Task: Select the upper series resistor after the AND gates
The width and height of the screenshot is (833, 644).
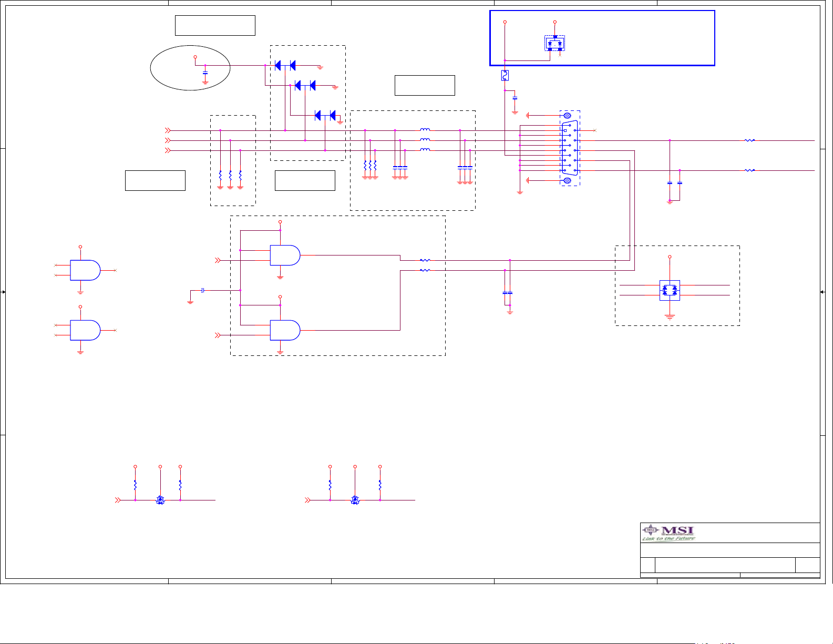Action: (x=425, y=260)
